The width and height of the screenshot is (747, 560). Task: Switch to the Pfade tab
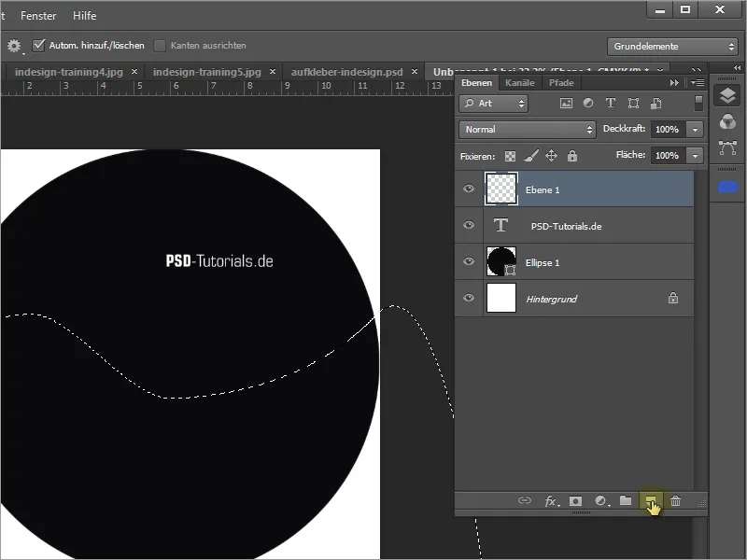coord(561,83)
